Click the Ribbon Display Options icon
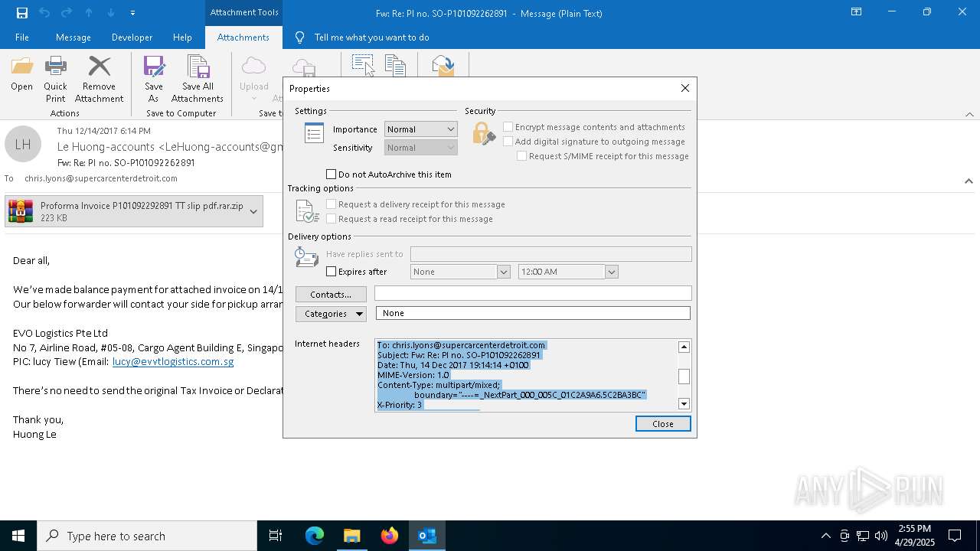 point(857,12)
